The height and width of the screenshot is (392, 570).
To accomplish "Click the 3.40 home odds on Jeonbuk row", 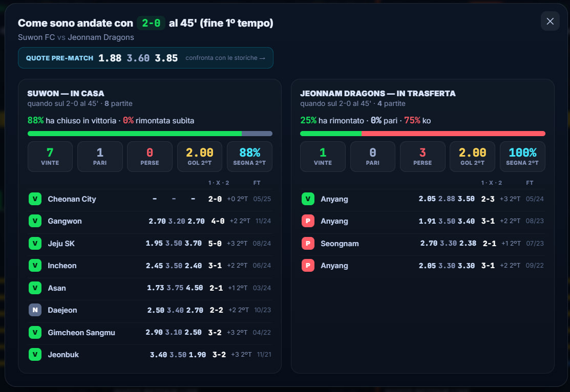I will [158, 354].
